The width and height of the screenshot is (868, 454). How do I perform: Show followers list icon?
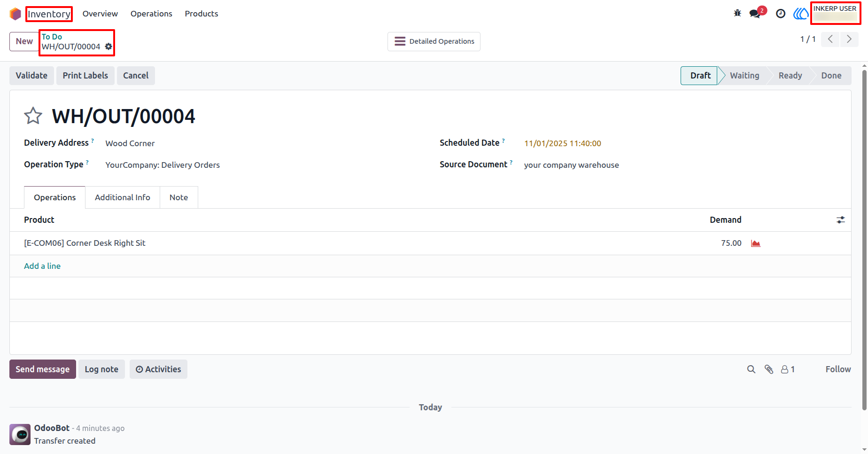788,369
